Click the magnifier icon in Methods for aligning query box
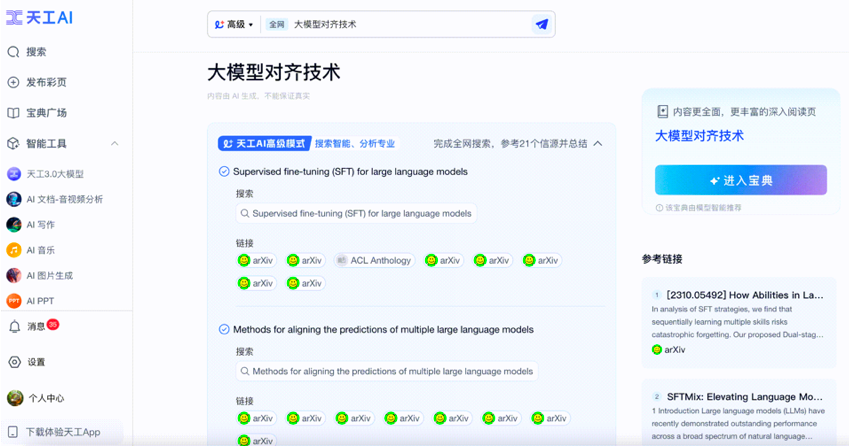The height and width of the screenshot is (446, 849). pyautogui.click(x=245, y=371)
